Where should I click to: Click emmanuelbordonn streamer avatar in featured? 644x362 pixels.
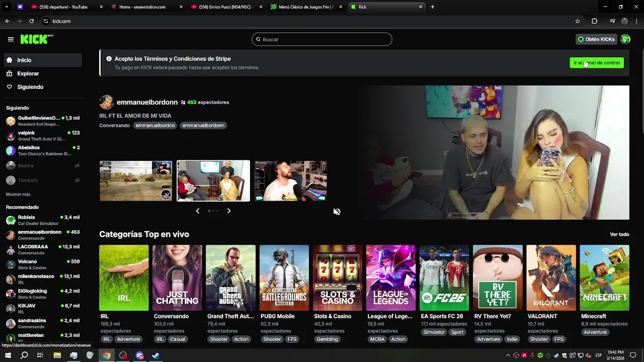[x=106, y=102]
